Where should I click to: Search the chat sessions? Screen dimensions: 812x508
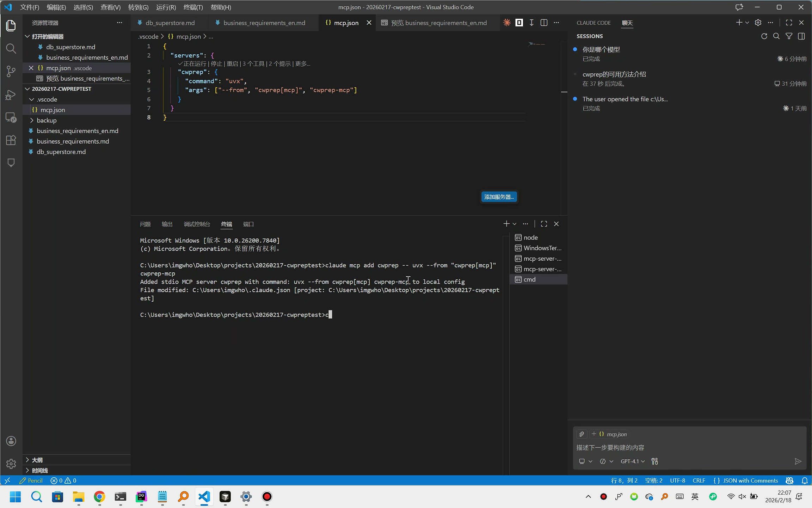(776, 36)
